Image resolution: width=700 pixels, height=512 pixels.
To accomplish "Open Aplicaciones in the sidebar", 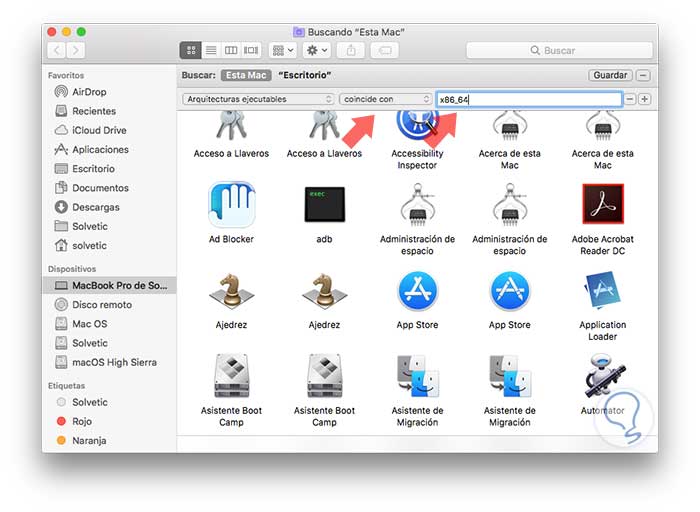I will [x=100, y=150].
